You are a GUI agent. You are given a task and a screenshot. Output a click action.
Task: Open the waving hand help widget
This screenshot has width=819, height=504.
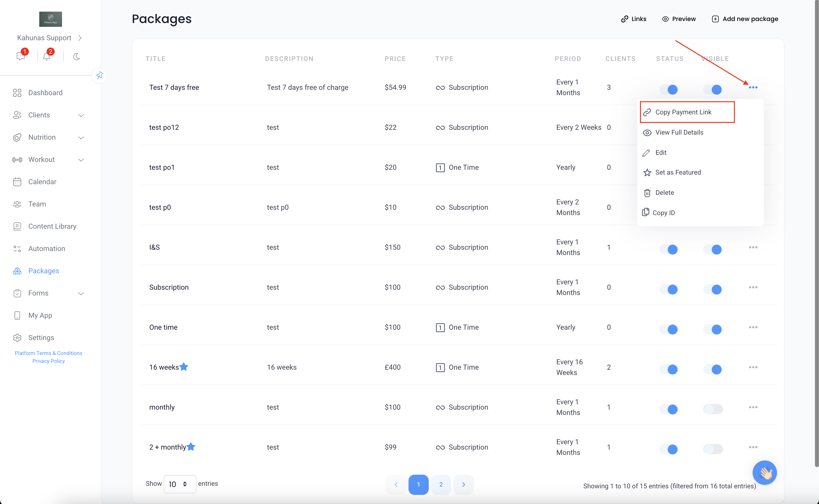(765, 472)
